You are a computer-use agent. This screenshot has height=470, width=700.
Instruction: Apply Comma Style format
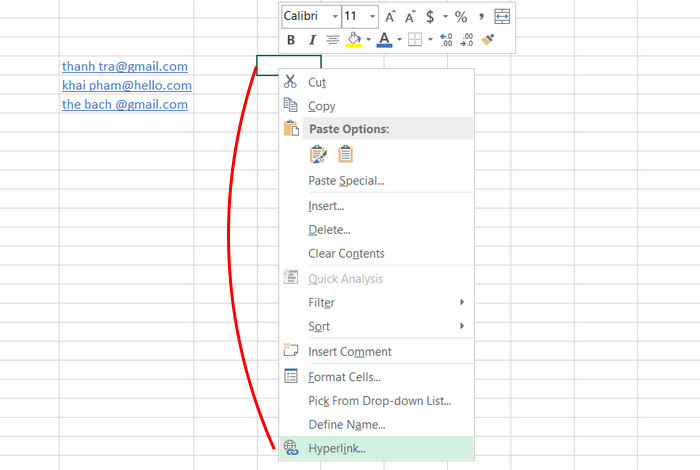(481, 17)
